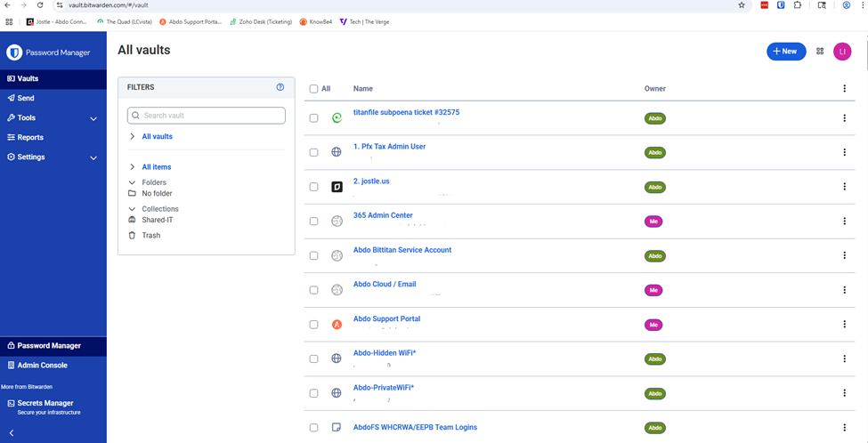Open options menu for Abdo-PrivateWiFi*

(x=844, y=392)
